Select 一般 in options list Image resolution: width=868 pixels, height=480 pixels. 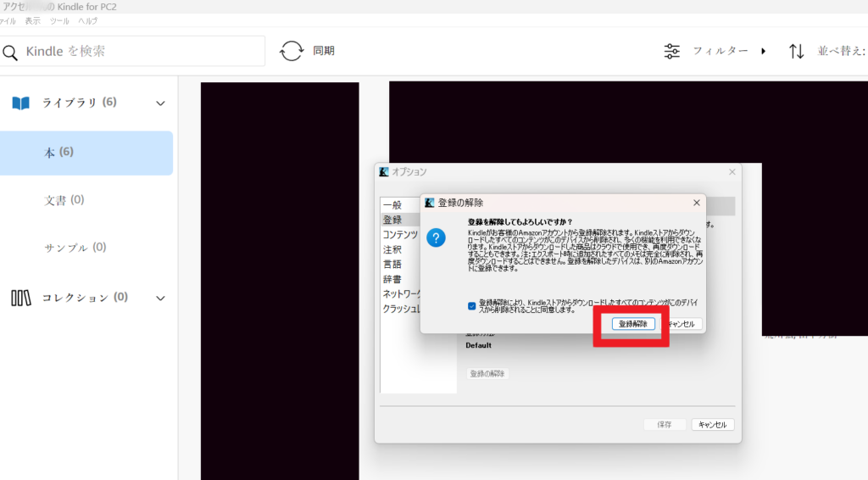[392, 205]
